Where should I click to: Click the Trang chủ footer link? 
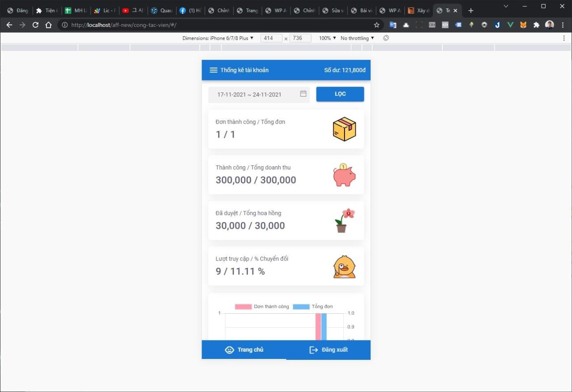tap(249, 350)
